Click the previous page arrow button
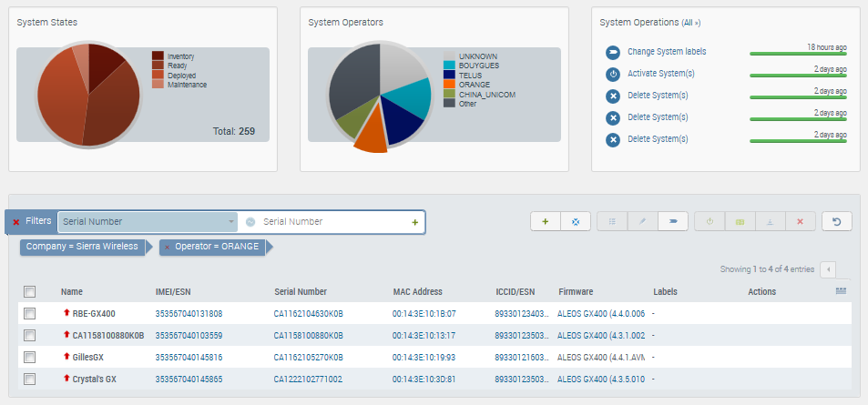This screenshot has width=868, height=405. [827, 269]
